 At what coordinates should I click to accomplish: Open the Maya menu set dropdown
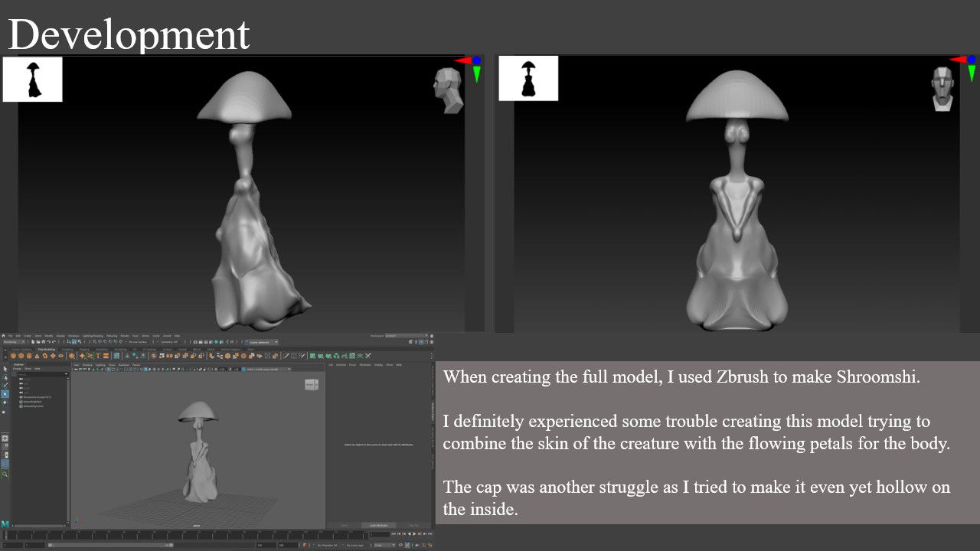click(x=14, y=342)
